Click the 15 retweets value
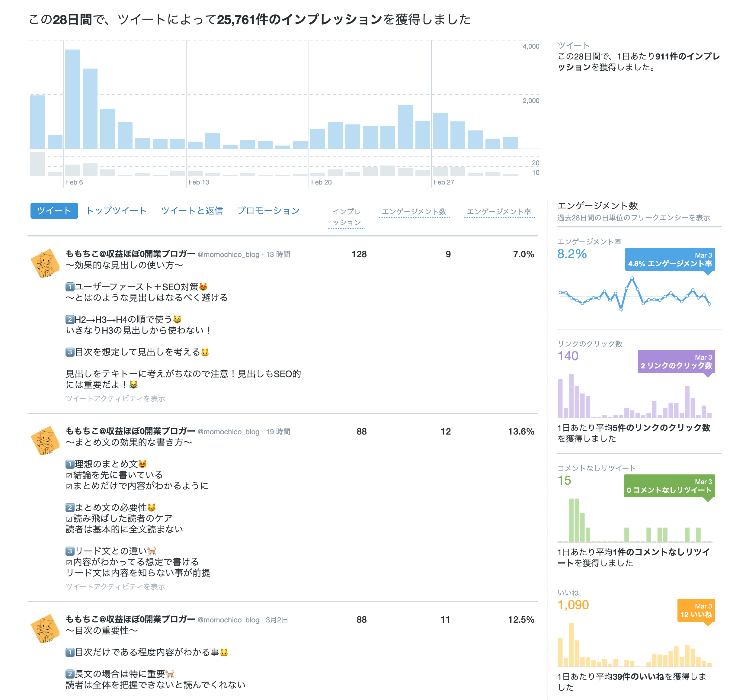This screenshot has height=700, width=733. click(x=564, y=480)
